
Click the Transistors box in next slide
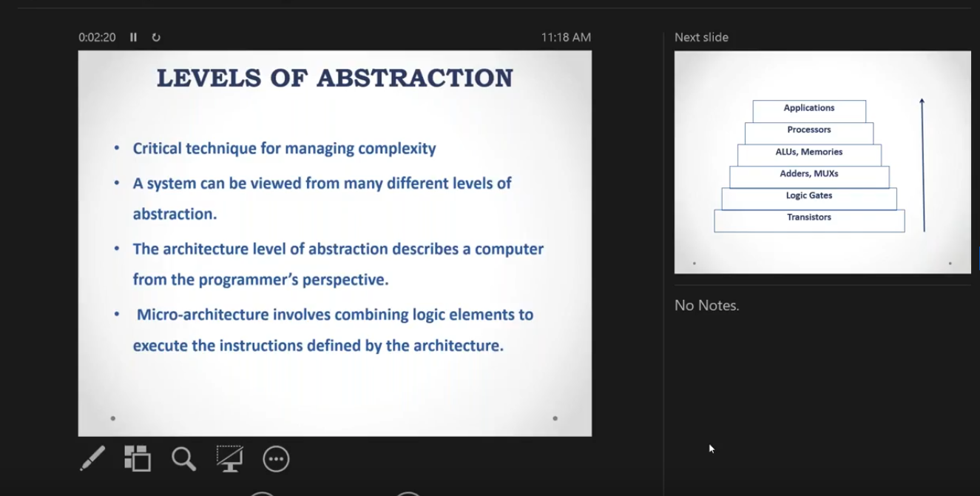tap(809, 219)
